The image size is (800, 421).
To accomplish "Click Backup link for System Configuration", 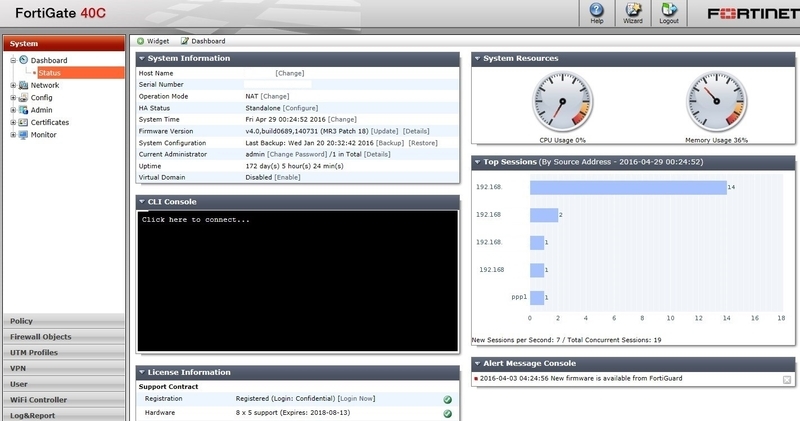I will pos(390,143).
